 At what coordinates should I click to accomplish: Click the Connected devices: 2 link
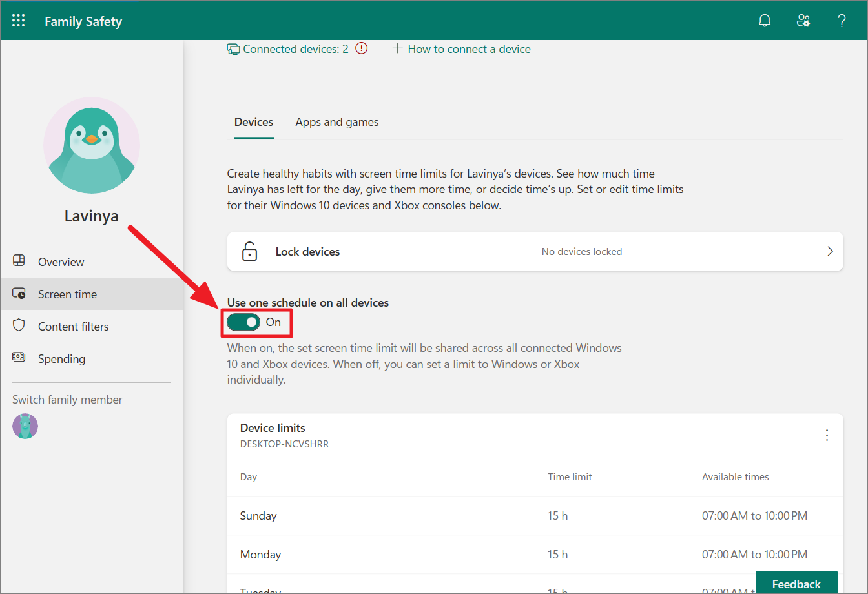pos(288,49)
